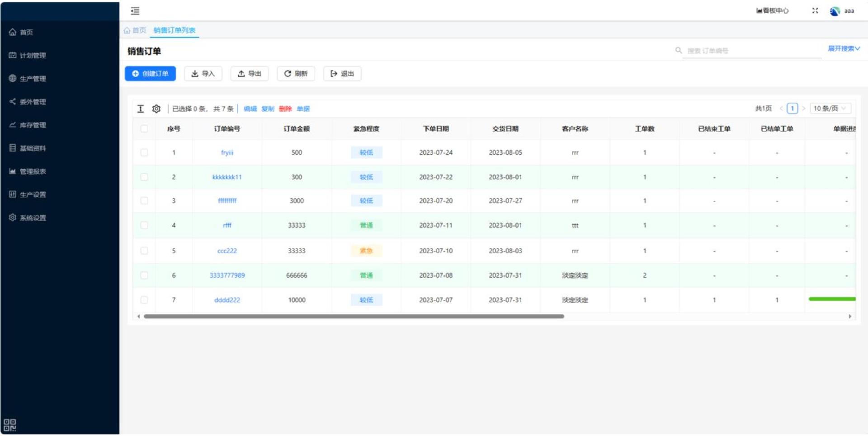Click the 客户名称 column header
The image size is (868, 436).
coord(575,129)
